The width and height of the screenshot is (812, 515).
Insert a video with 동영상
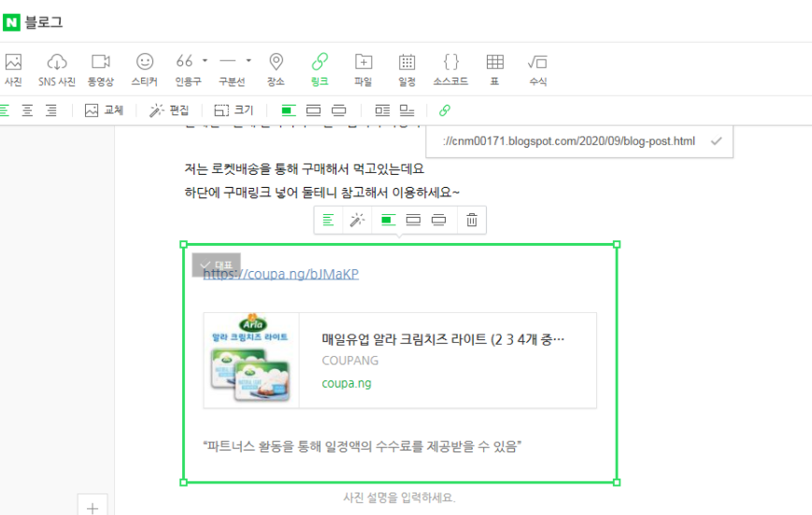pos(101,68)
